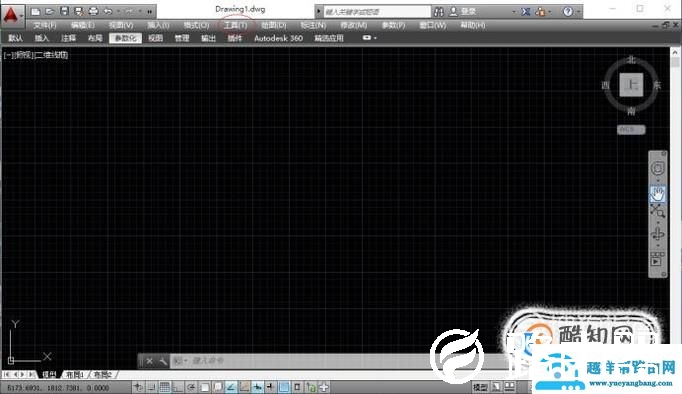Image resolution: width=682 pixels, height=394 pixels.
Task: Open the dropdown arrow beside 登录
Action: [514, 12]
